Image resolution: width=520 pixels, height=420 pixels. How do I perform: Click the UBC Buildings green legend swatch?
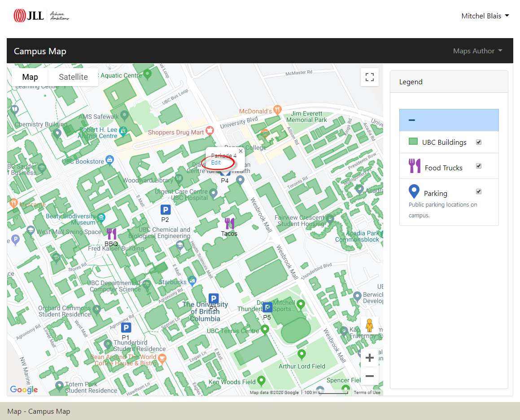click(x=413, y=142)
